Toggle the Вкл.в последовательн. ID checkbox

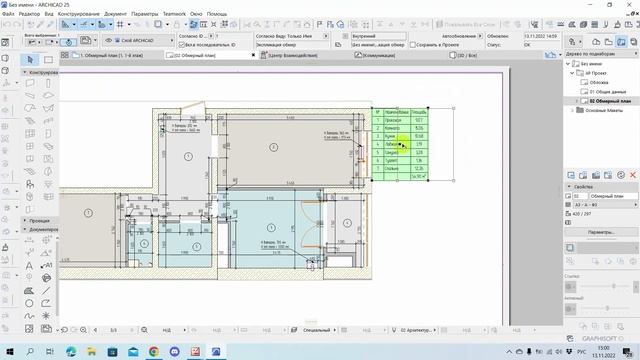point(182,44)
